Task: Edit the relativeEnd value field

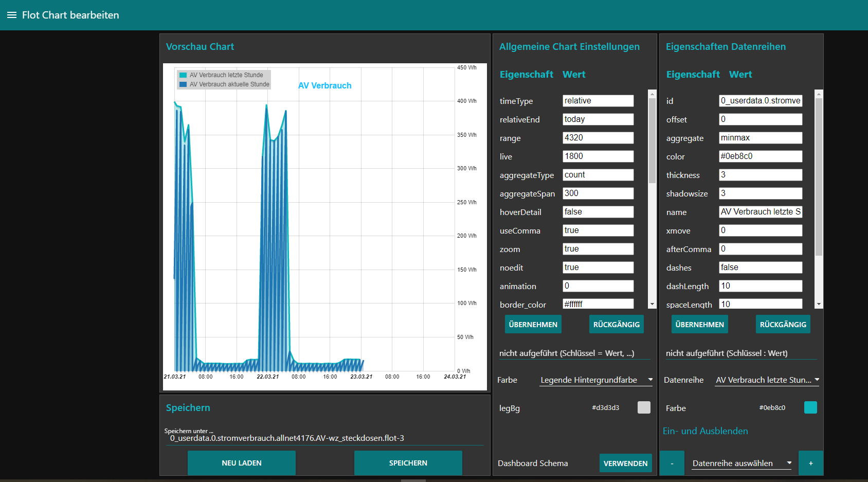Action: pos(598,119)
